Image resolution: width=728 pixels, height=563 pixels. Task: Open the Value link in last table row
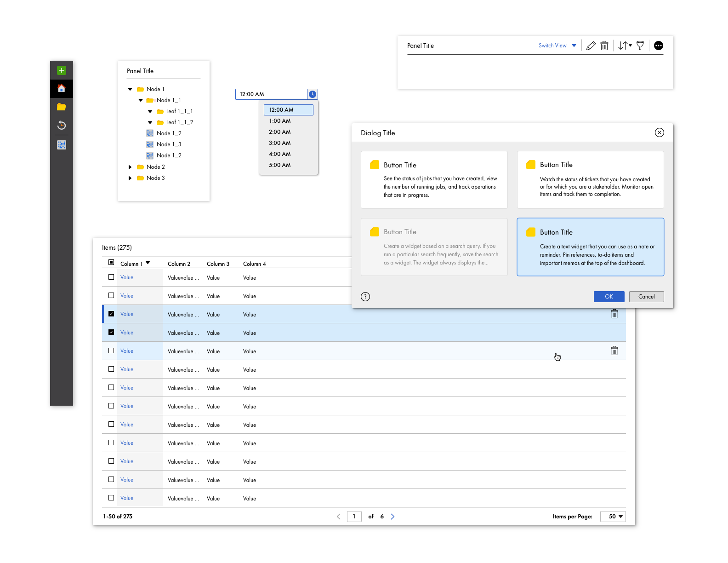coord(127,498)
